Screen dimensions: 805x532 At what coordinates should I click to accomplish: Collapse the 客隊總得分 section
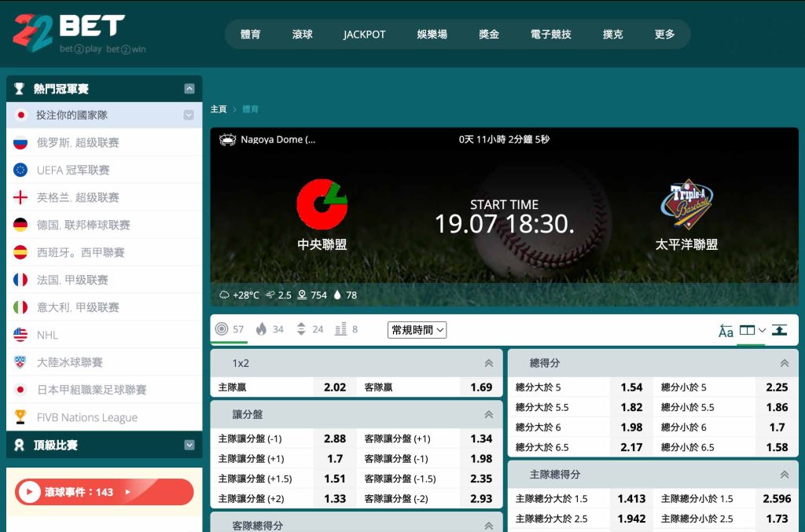[489, 526]
